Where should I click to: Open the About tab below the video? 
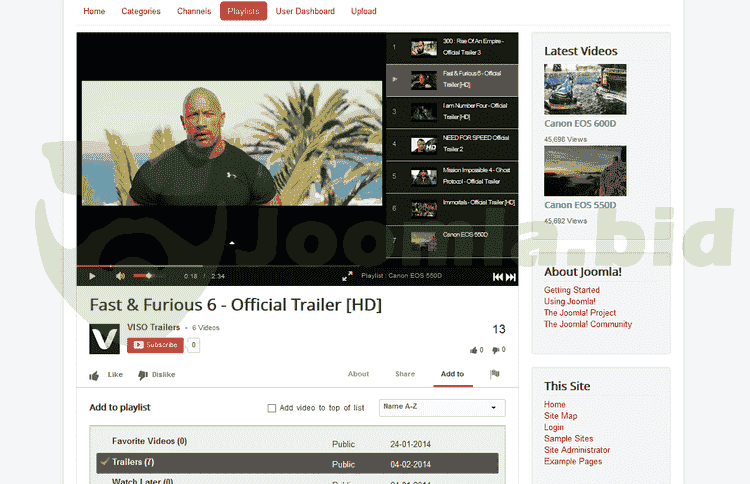click(x=358, y=374)
